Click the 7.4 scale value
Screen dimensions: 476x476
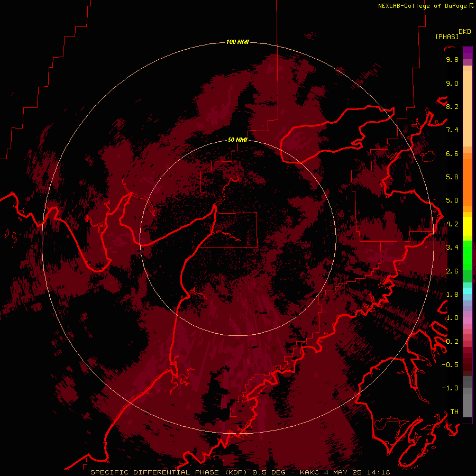452,130
